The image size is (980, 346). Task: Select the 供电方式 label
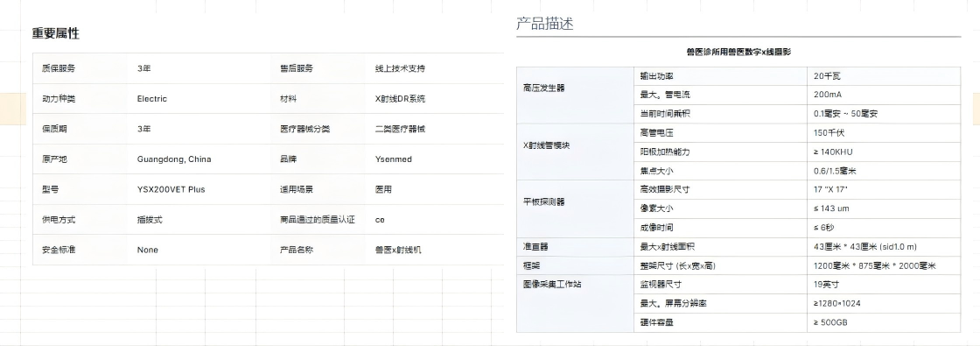point(59,220)
